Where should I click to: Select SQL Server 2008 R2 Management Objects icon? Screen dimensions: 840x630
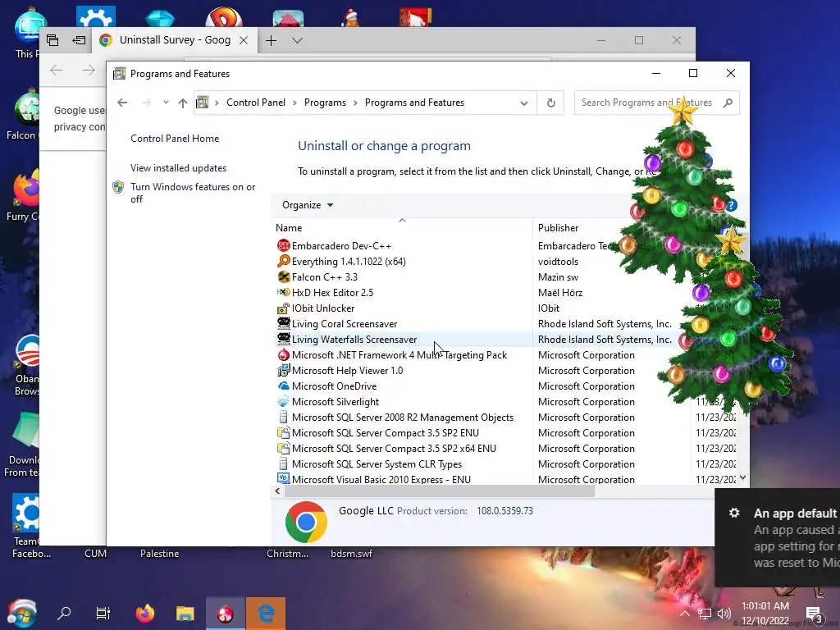[x=283, y=417]
